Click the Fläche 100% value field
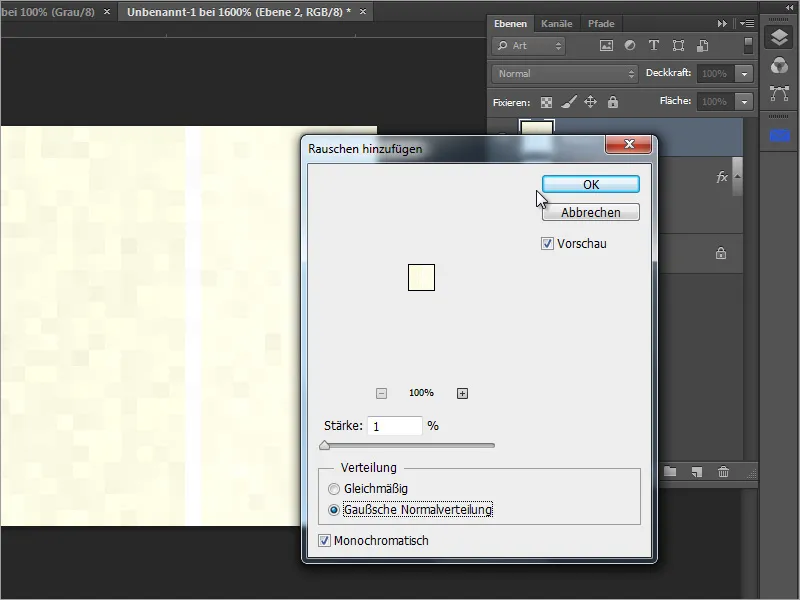Screen dimensions: 800x600 click(x=716, y=102)
